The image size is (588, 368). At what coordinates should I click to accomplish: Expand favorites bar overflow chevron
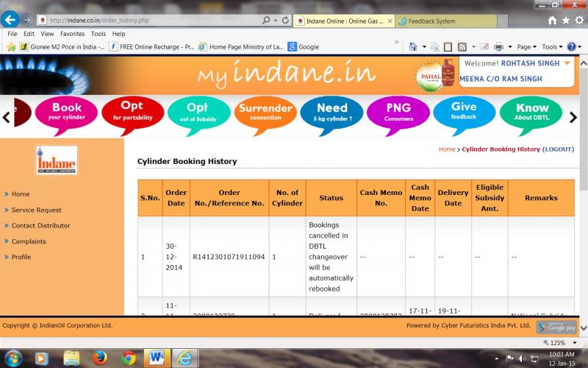(x=397, y=42)
